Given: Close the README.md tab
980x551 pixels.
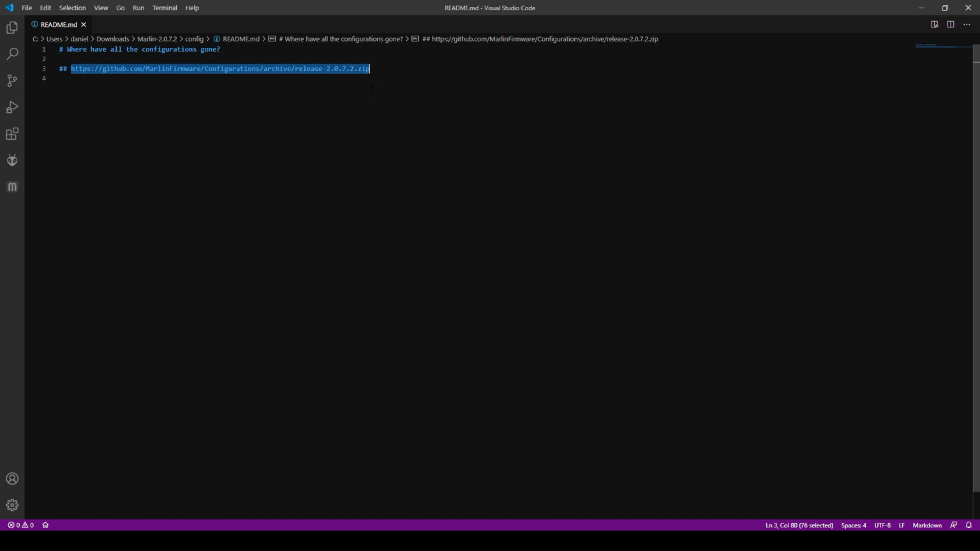Looking at the screenshot, I should point(84,24).
